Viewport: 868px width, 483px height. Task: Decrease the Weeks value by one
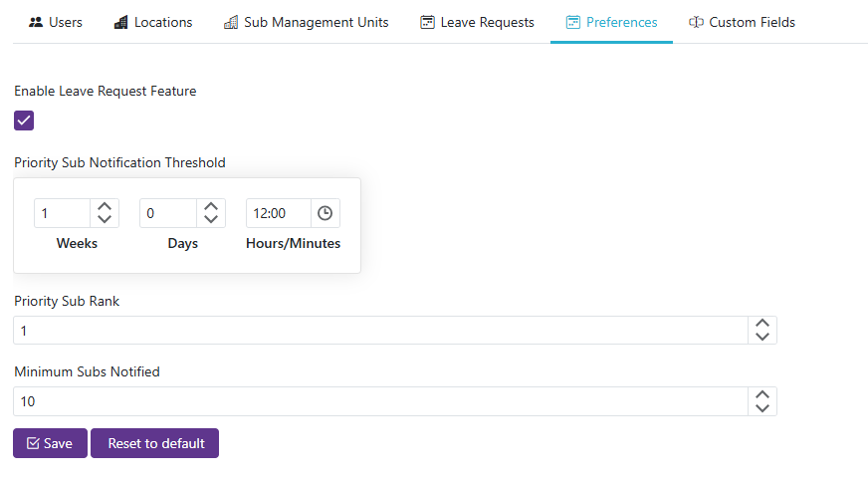(105, 220)
